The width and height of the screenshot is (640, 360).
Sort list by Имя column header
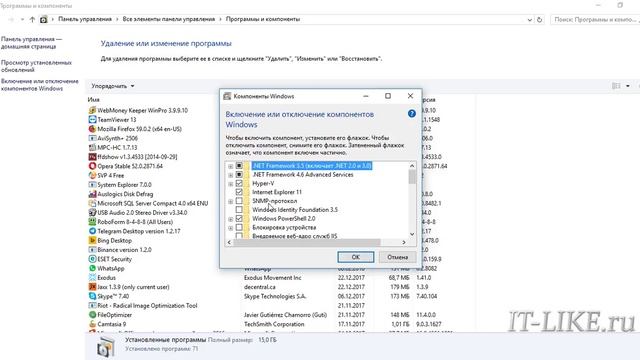(93, 100)
